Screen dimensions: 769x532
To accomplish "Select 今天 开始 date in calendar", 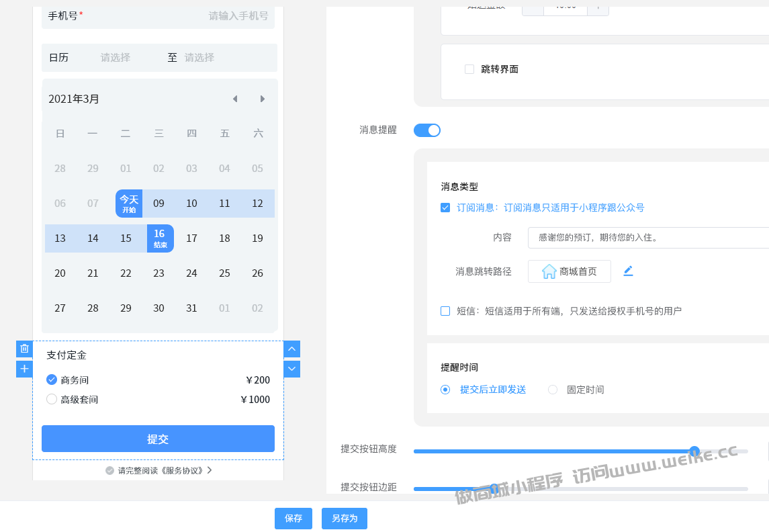I will (129, 204).
